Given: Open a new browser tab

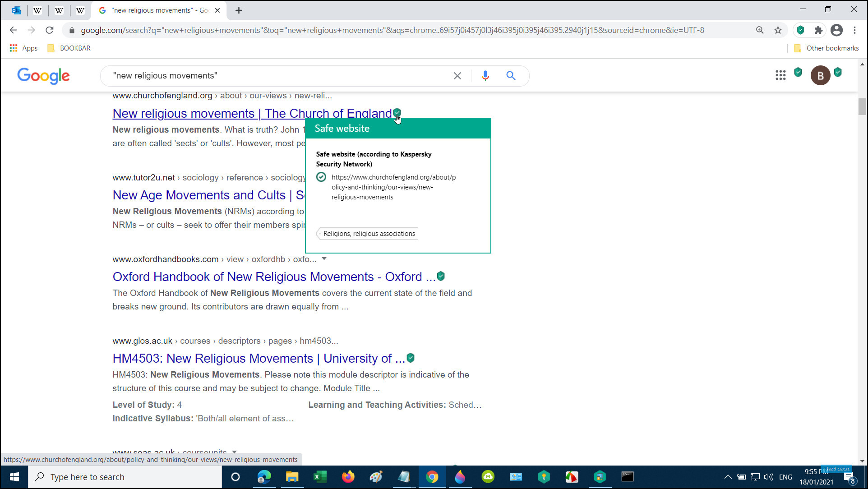Looking at the screenshot, I should (239, 10).
